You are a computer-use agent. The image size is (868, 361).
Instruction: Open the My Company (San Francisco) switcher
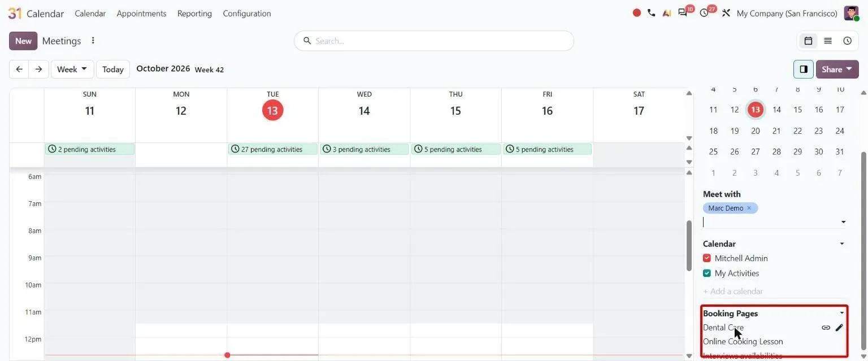(x=787, y=13)
